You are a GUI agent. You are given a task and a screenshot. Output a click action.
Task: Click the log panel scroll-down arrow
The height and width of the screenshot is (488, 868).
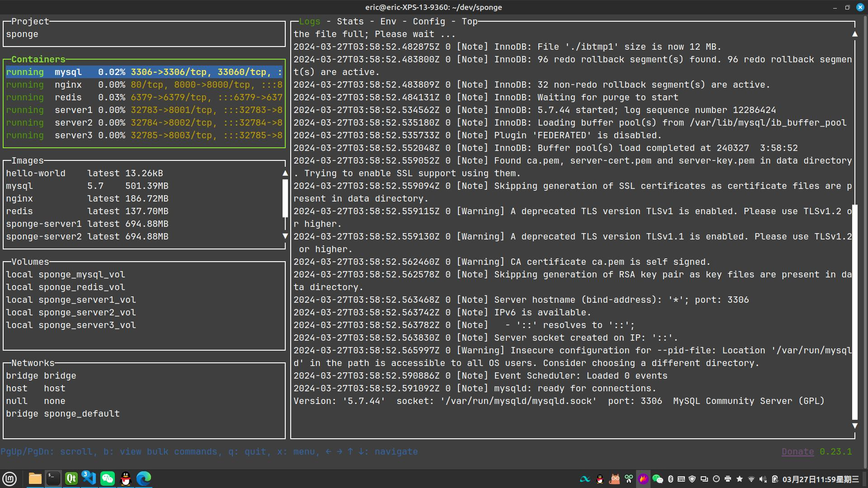pos(854,426)
